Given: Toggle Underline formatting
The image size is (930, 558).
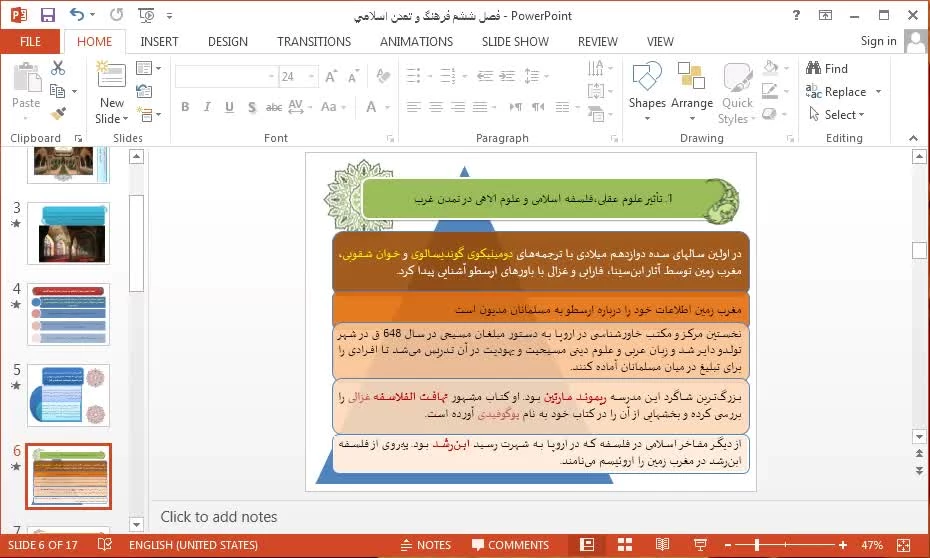Looking at the screenshot, I should pos(229,107).
